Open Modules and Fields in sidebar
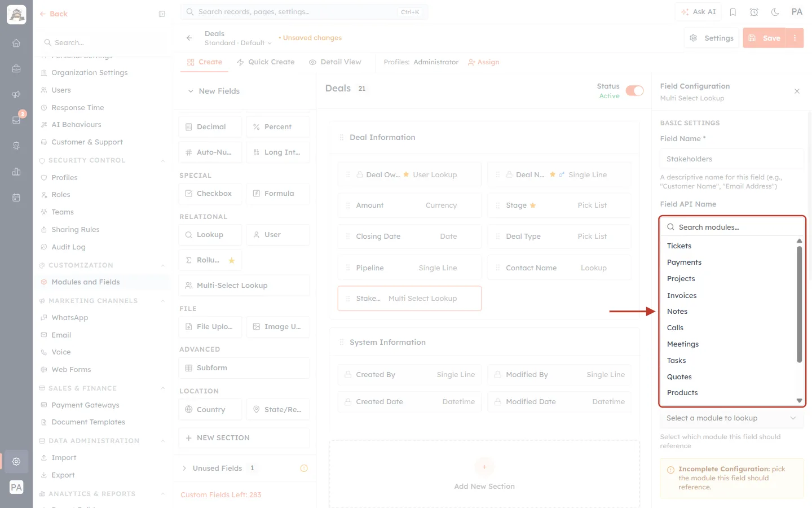 (85, 282)
